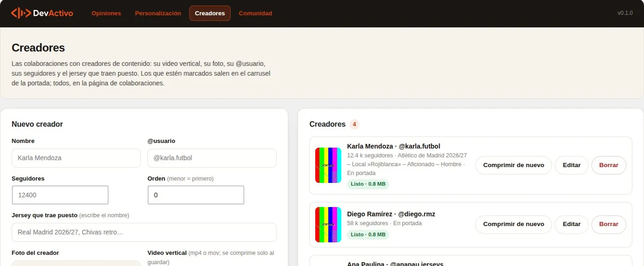Click the Karla Mendoza · @karla.futbol title

[393, 146]
